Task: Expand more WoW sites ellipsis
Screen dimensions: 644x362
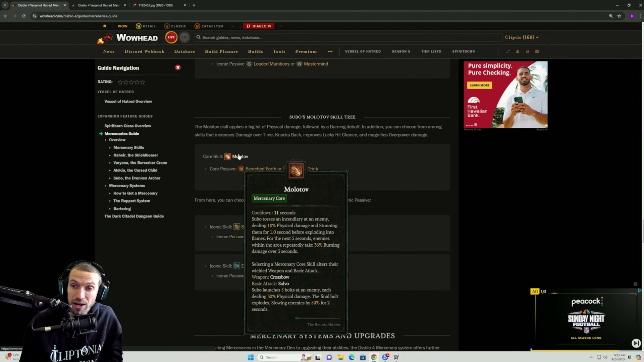Action: click(232, 26)
